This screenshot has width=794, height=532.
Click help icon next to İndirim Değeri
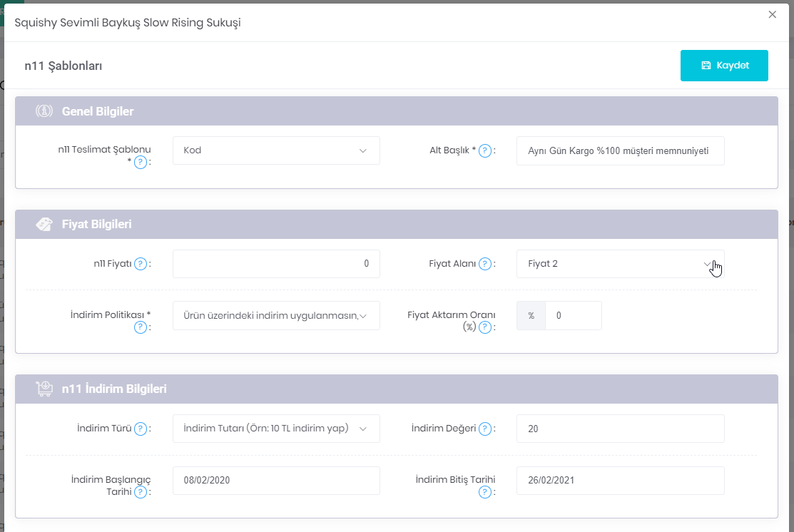[x=485, y=429]
